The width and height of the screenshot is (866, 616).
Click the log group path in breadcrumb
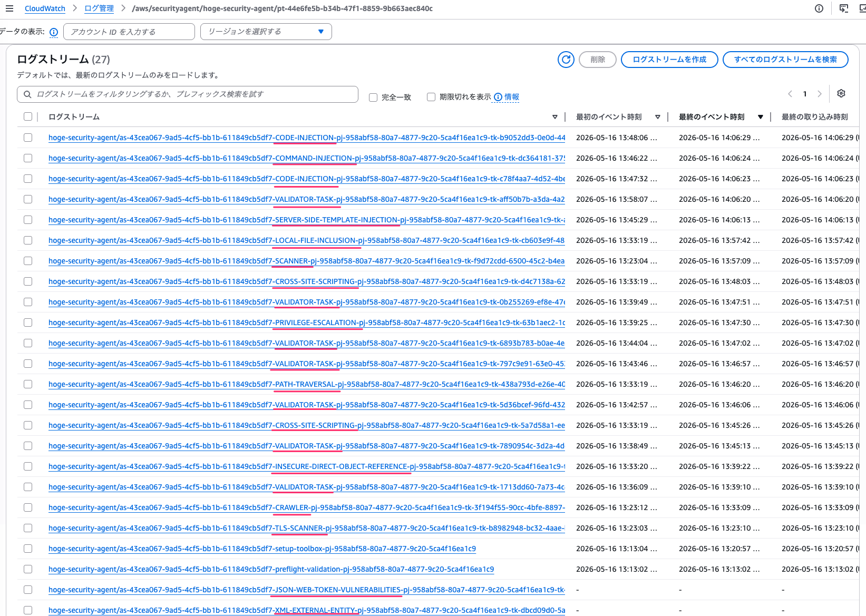pyautogui.click(x=282, y=8)
